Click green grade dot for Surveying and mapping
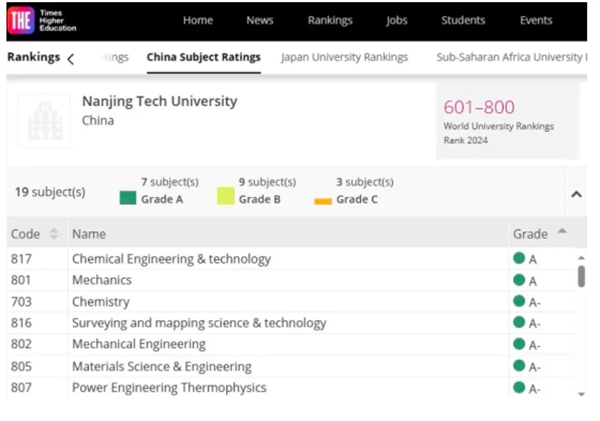Viewport: 600px width, 421px height. pyautogui.click(x=519, y=322)
